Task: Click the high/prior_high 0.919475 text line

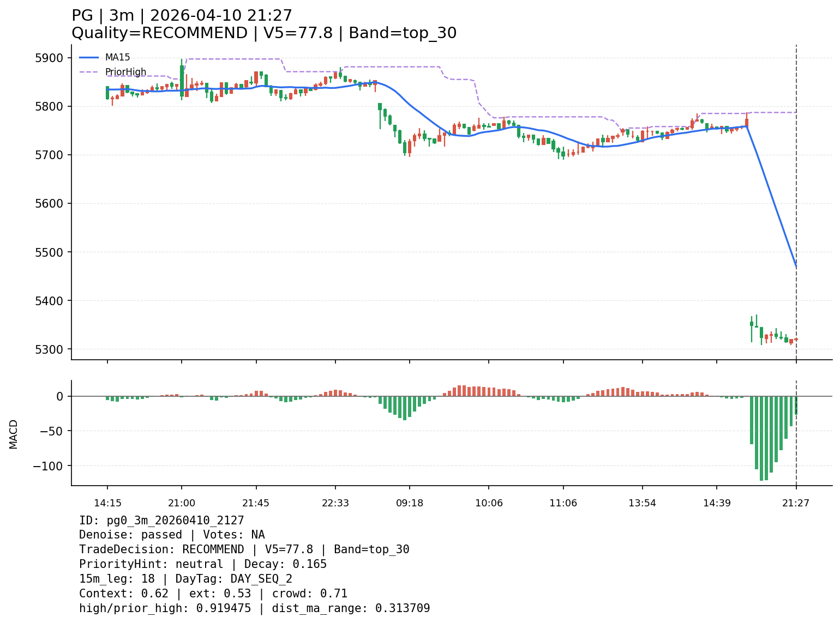Action: (254, 608)
